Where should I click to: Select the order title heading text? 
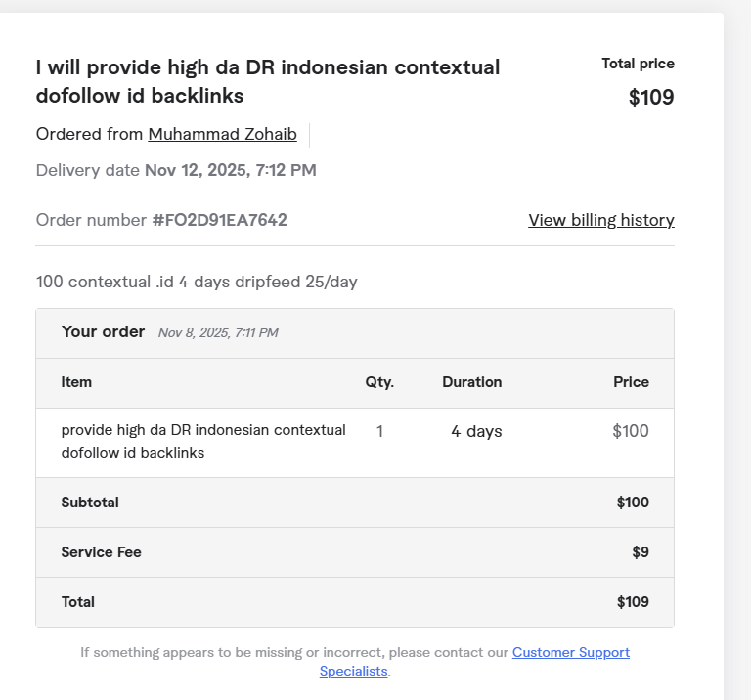(x=267, y=82)
